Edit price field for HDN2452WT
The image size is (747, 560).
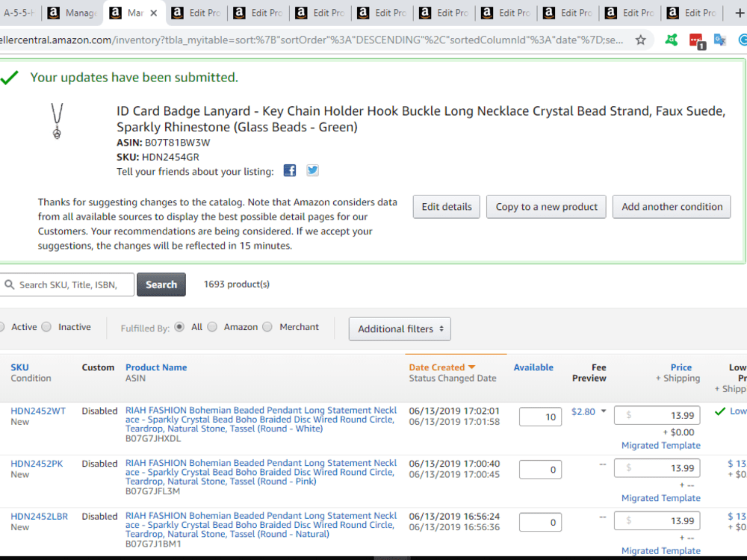click(x=657, y=415)
